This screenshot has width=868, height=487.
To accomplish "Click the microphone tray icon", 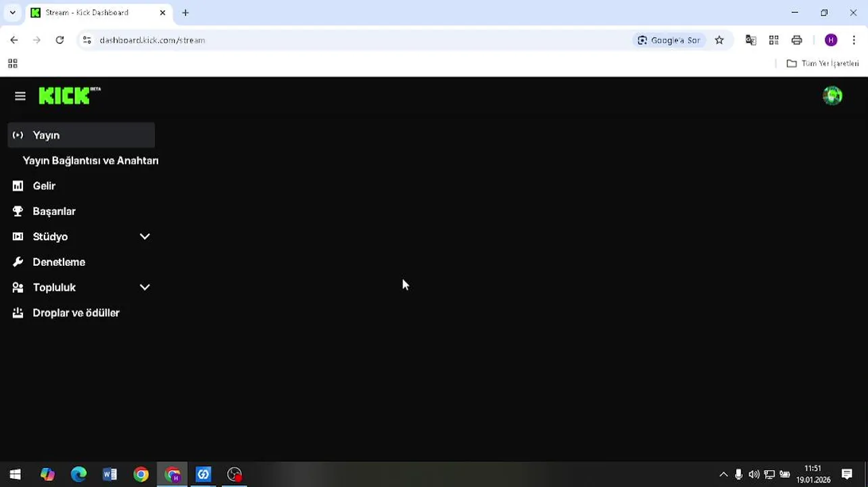I will [738, 474].
